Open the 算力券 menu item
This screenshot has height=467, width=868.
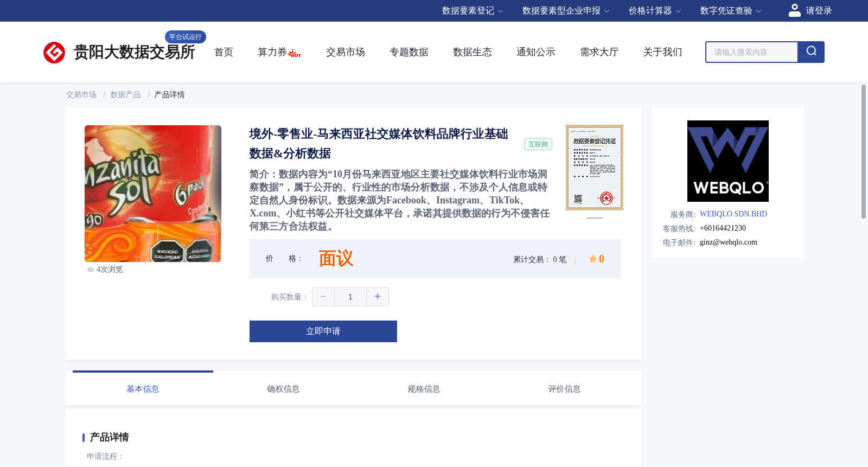pos(272,52)
